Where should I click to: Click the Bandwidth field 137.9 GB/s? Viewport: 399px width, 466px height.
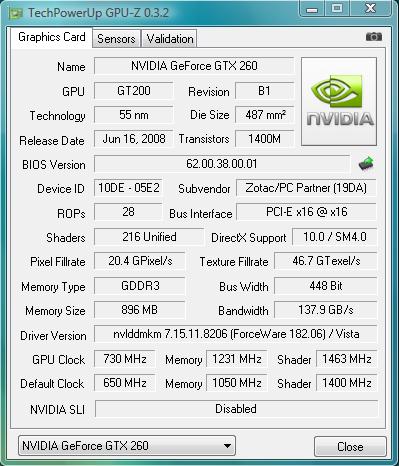(326, 310)
